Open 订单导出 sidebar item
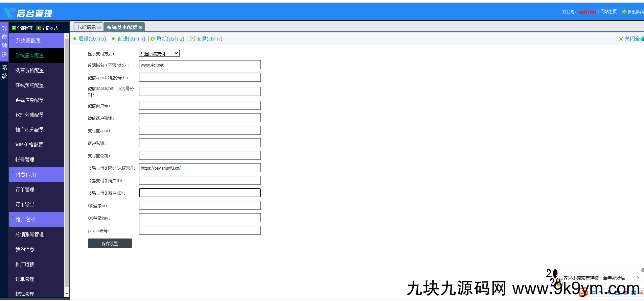The height and width of the screenshot is (301, 644). [x=36, y=204]
